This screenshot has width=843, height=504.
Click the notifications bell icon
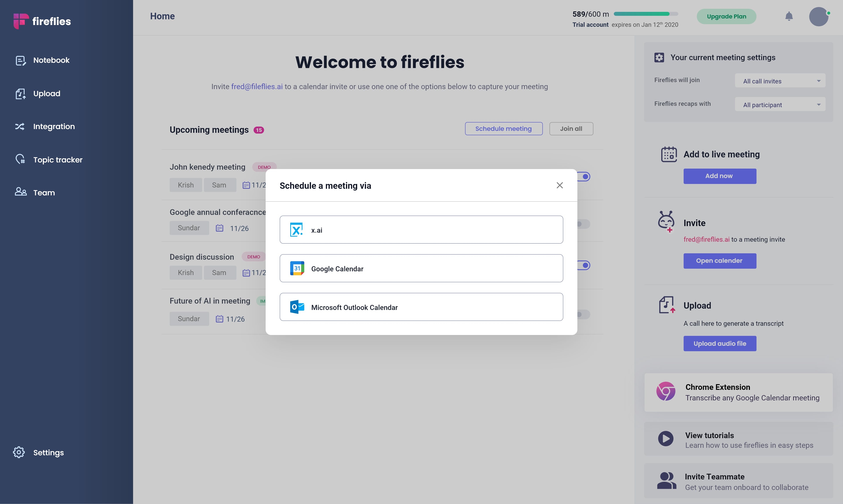[789, 16]
